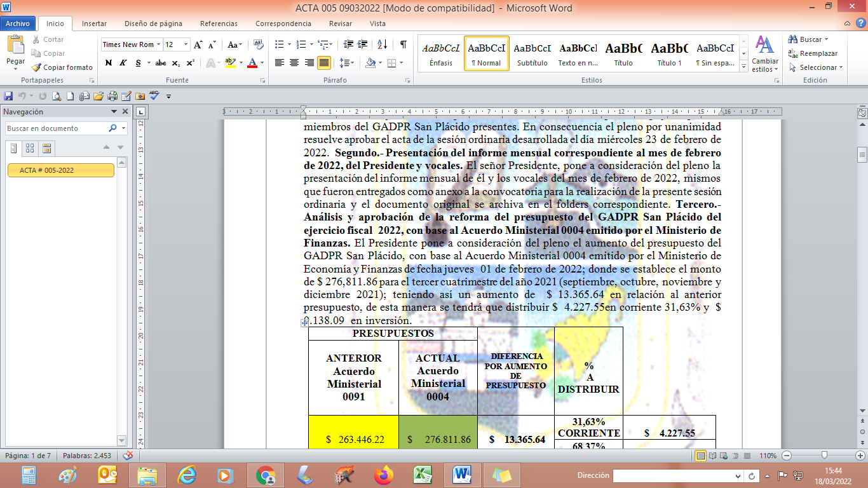The image size is (868, 488).
Task: Switch to the Insertar ribbon tab
Action: coord(94,24)
